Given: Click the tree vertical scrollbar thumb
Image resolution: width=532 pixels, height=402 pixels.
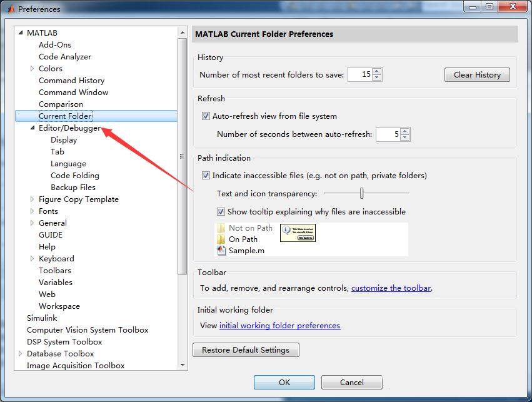Looking at the screenshot, I should point(183,156).
